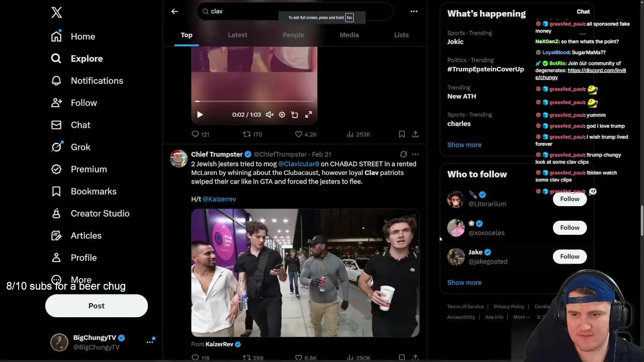Switch to the Lists tab
The image size is (644, 362).
401,35
